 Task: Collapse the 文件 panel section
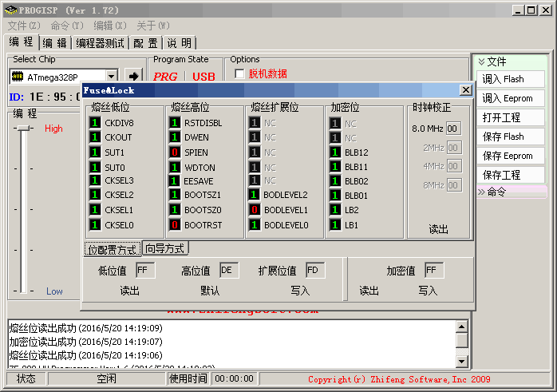point(482,61)
